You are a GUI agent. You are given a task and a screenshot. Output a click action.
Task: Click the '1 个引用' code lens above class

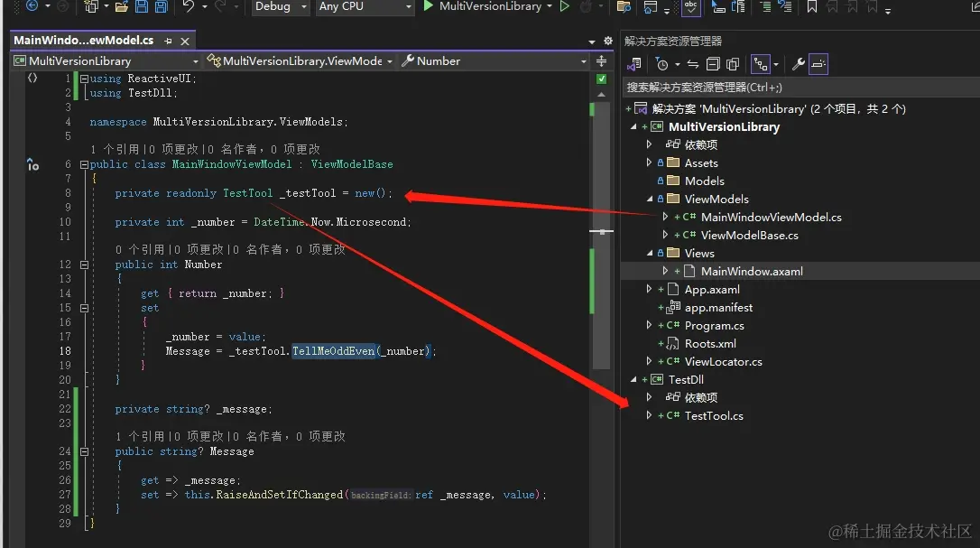tap(115, 150)
